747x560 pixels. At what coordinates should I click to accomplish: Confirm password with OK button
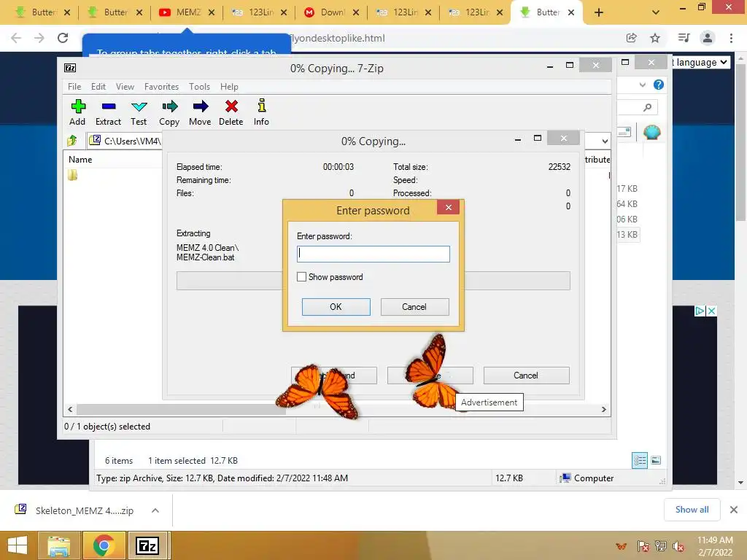click(x=336, y=307)
